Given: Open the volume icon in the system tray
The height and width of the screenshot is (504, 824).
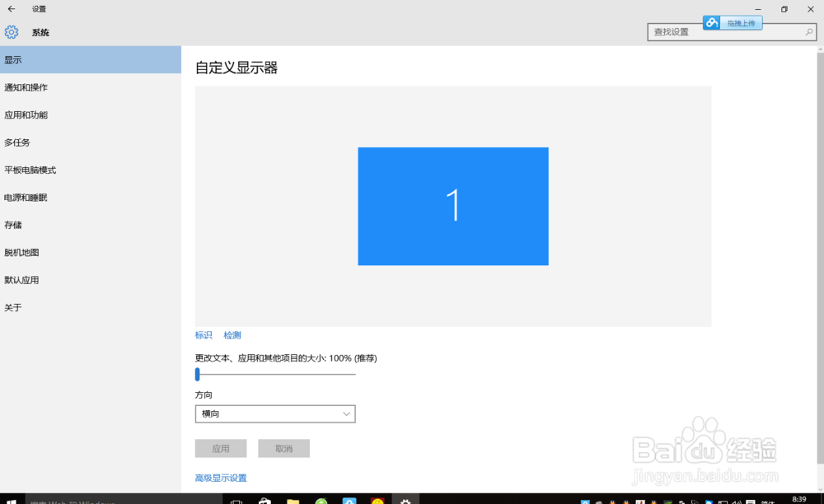Looking at the screenshot, I should (x=736, y=500).
